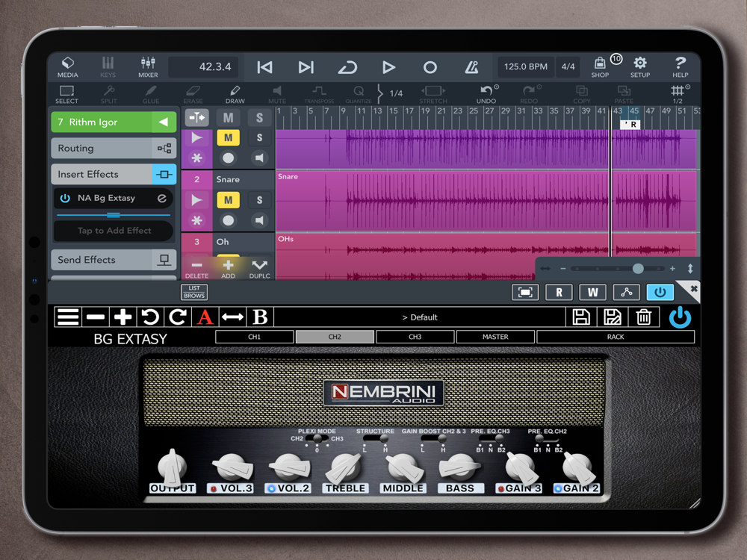Switch to the CH1 tab
The width and height of the screenshot is (747, 560).
click(255, 337)
